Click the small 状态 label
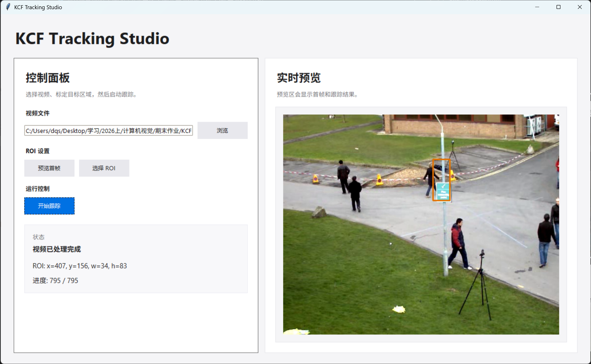Screen dimensions: 591x364 pyautogui.click(x=38, y=237)
